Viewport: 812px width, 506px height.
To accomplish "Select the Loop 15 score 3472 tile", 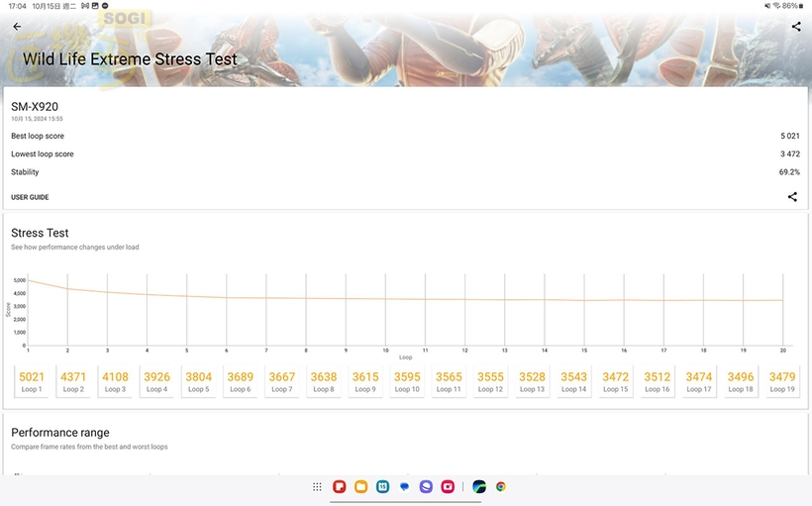I will pyautogui.click(x=615, y=381).
